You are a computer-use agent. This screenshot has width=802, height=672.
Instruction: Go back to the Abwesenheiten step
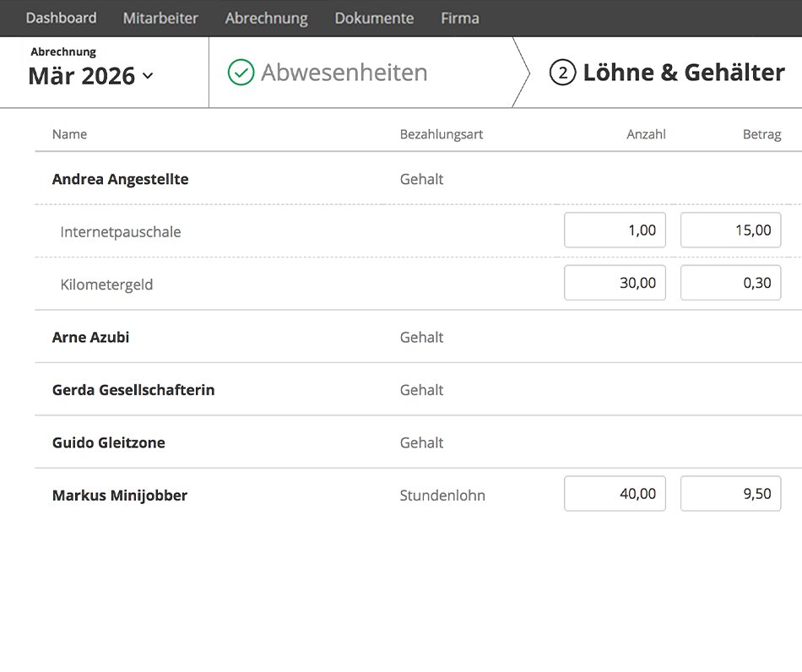(x=344, y=73)
